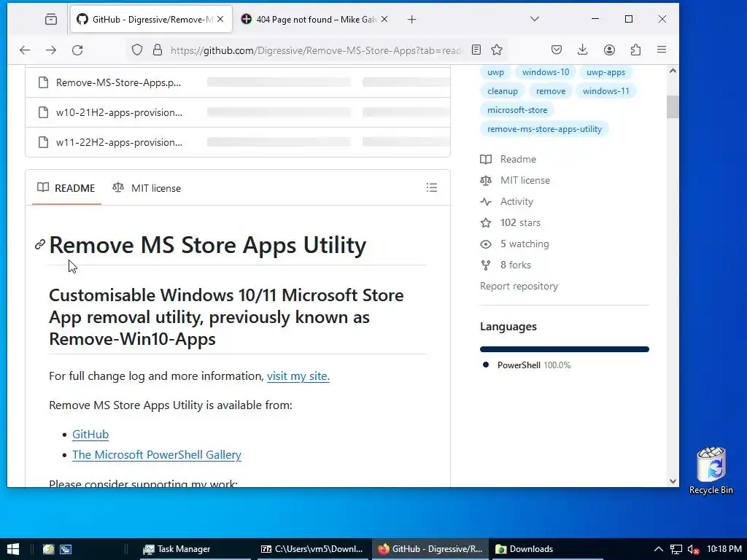
Task: Open the README outline list icon
Action: [432, 187]
